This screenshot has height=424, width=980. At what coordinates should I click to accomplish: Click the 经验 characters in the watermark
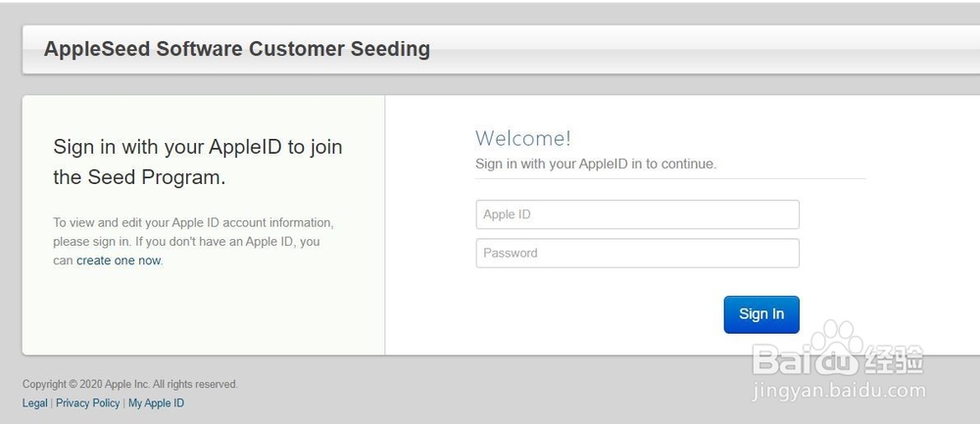tap(894, 359)
